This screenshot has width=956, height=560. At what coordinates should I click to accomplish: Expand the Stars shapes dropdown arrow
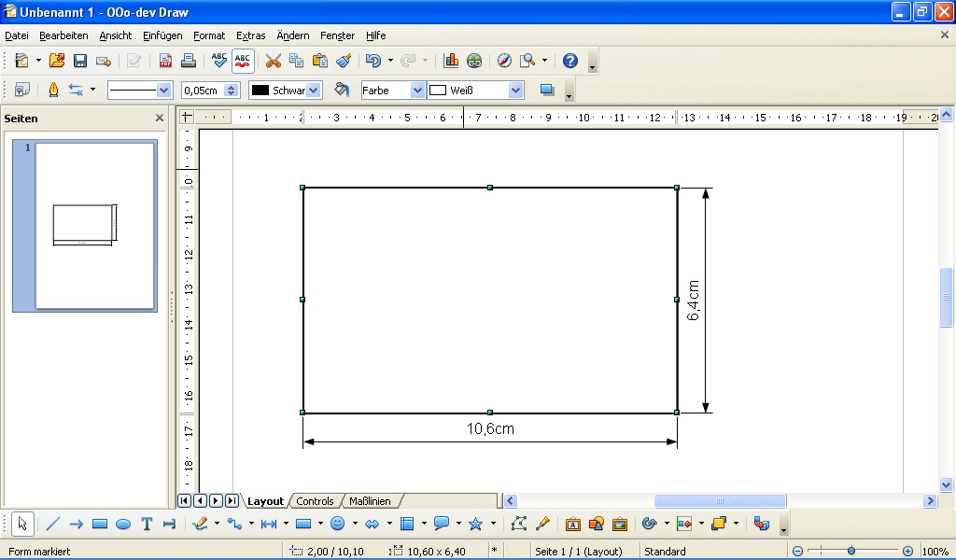pos(493,524)
